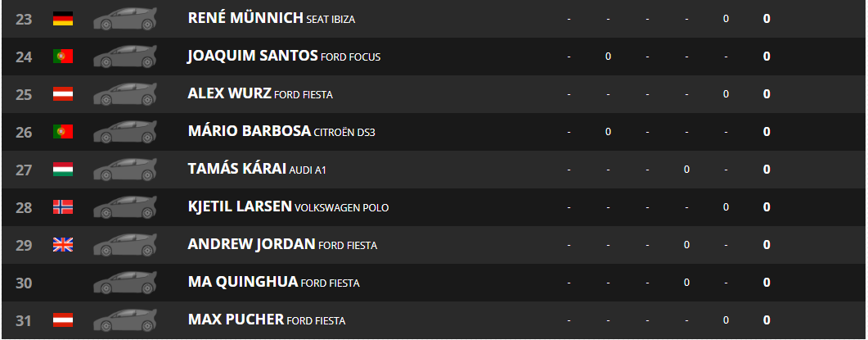The height and width of the screenshot is (340, 868).
Task: Open driver René Münnich's name
Action: click(x=245, y=18)
